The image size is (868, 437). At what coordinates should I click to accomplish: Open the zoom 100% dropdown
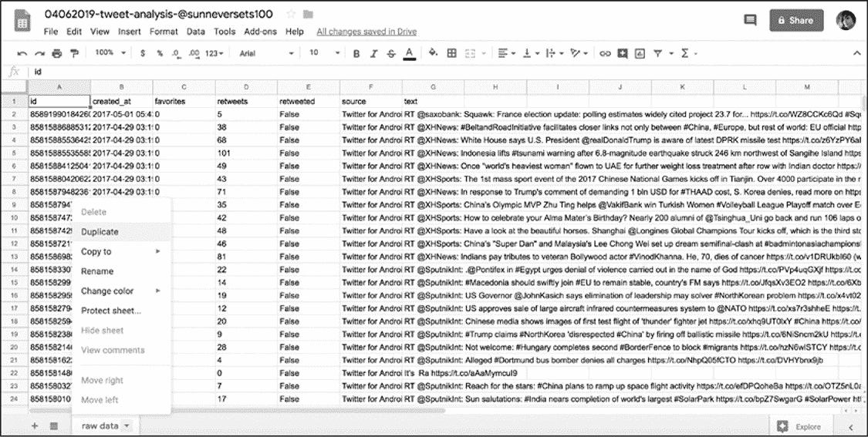tap(109, 53)
